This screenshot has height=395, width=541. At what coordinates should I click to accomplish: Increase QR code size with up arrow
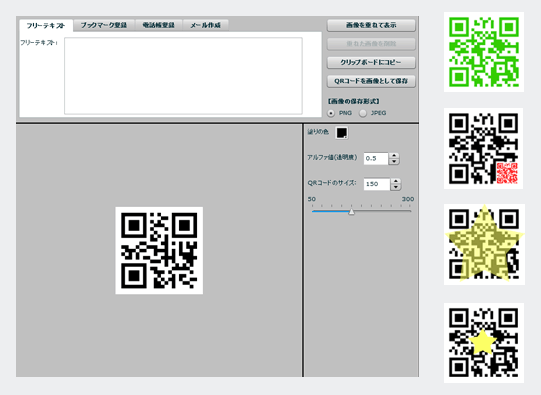coord(396,181)
